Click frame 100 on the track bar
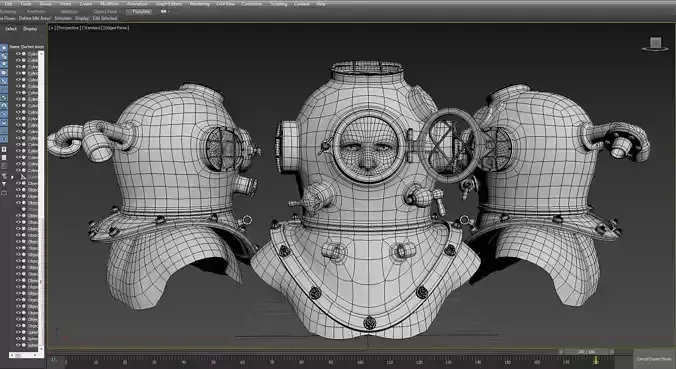The image size is (676, 369). coord(360,361)
